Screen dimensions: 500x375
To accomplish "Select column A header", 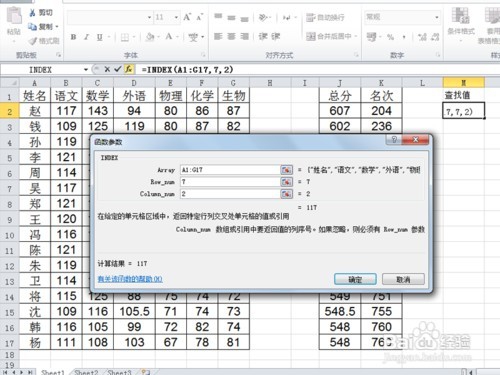I will coord(35,83).
